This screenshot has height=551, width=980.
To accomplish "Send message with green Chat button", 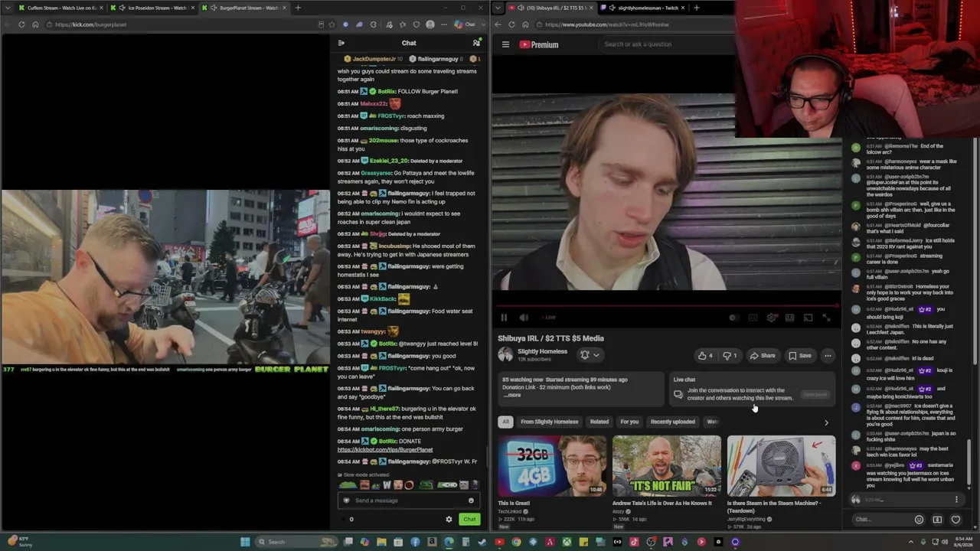I will pos(469,520).
